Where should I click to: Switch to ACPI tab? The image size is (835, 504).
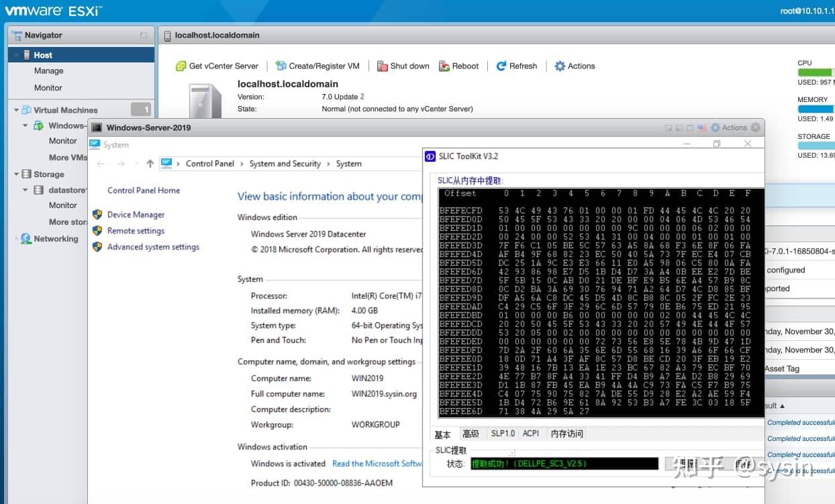tap(531, 434)
